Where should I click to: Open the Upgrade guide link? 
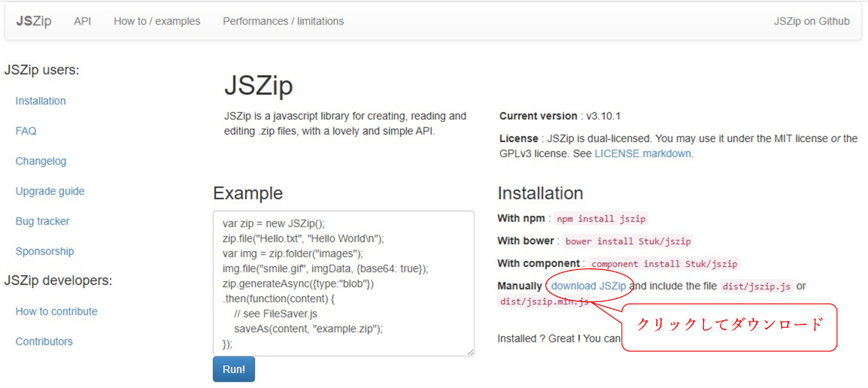coord(50,191)
